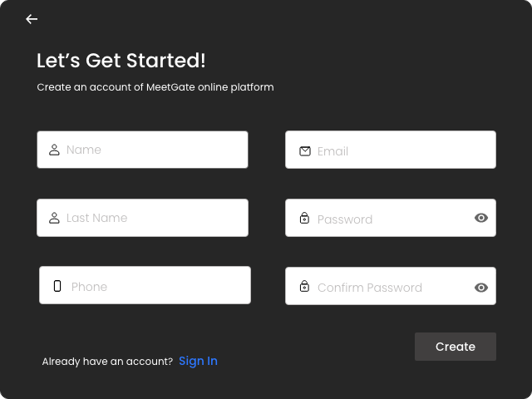The width and height of the screenshot is (532, 399).
Task: Click the lock icon in the Password field
Action: 305,218
